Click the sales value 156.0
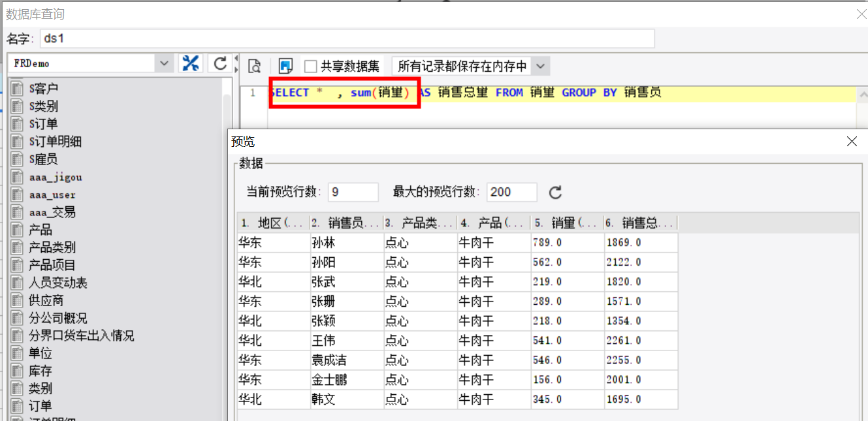Image resolution: width=868 pixels, height=421 pixels. click(567, 380)
